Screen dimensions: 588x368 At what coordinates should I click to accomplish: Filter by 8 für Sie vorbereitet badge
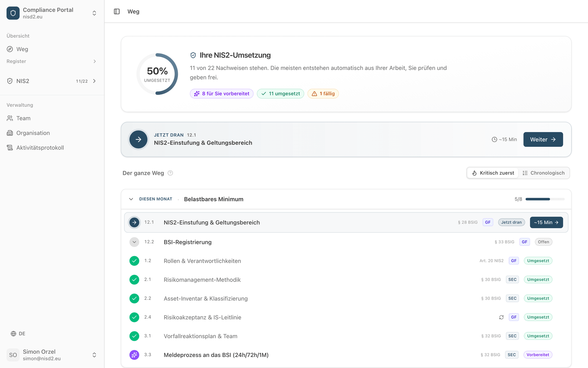pos(222,93)
